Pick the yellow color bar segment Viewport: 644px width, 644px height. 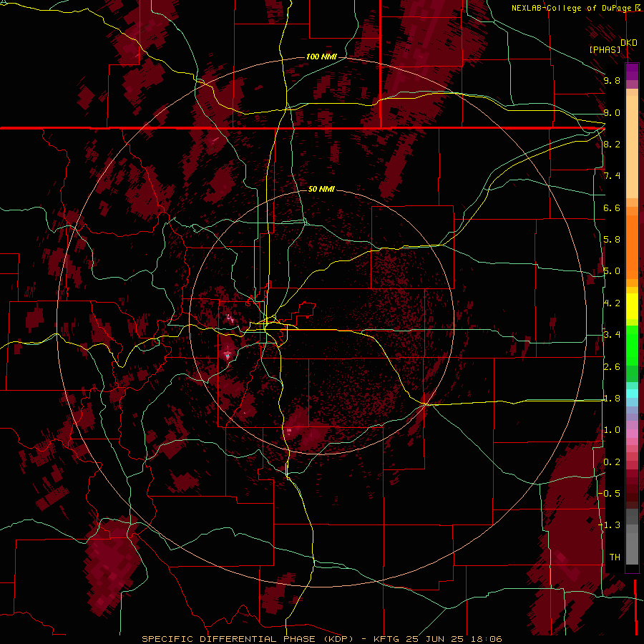[632, 306]
